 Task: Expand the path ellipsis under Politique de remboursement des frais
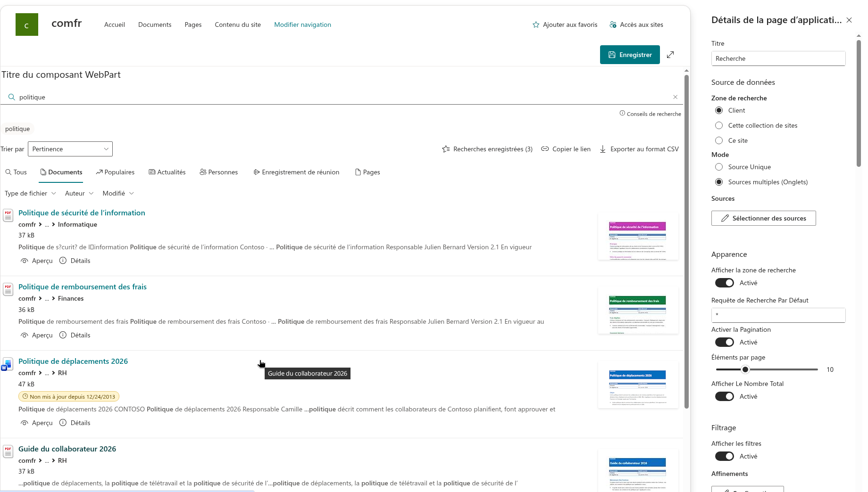click(47, 298)
